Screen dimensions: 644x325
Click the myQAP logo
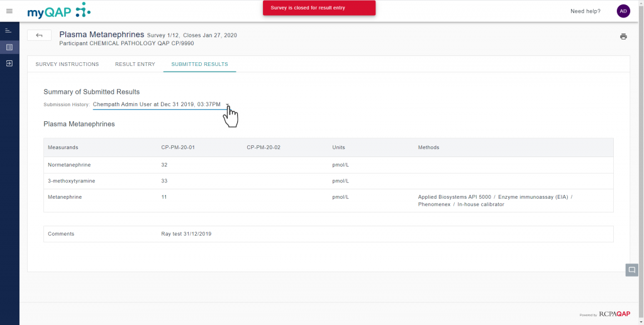point(58,11)
